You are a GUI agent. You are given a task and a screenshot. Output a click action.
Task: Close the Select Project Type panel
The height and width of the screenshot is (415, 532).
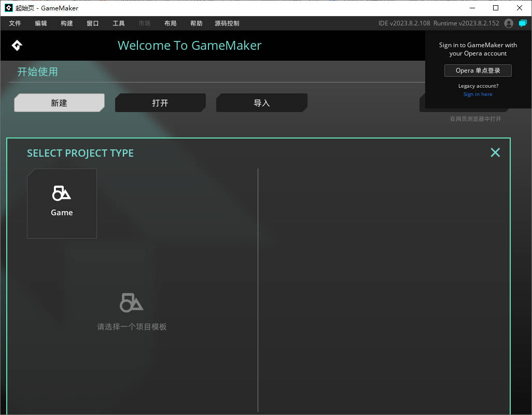click(495, 153)
